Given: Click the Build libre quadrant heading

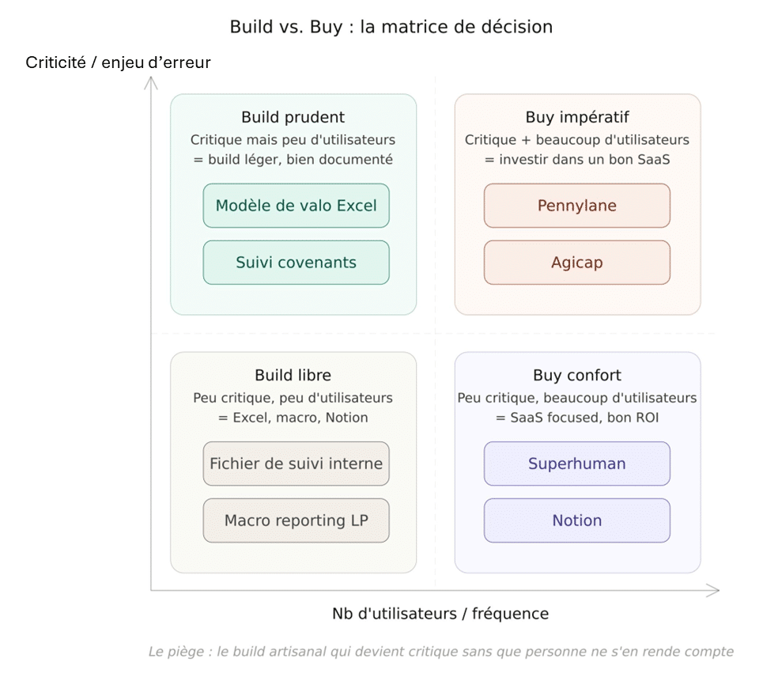Looking at the screenshot, I should pyautogui.click(x=293, y=375).
